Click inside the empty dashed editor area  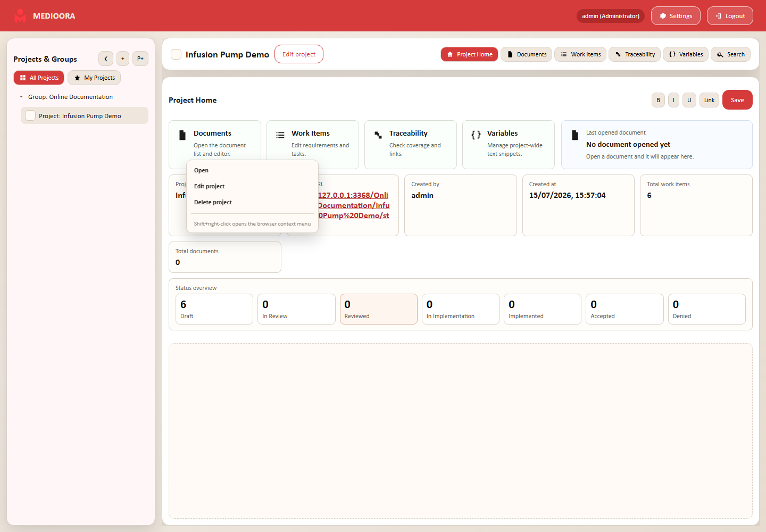coord(461,431)
